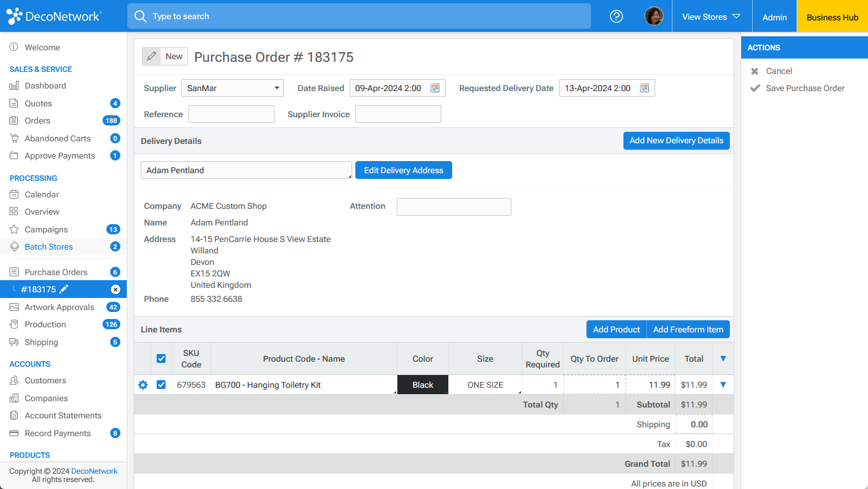Open the Supplier dropdown showing SanMar

[232, 88]
